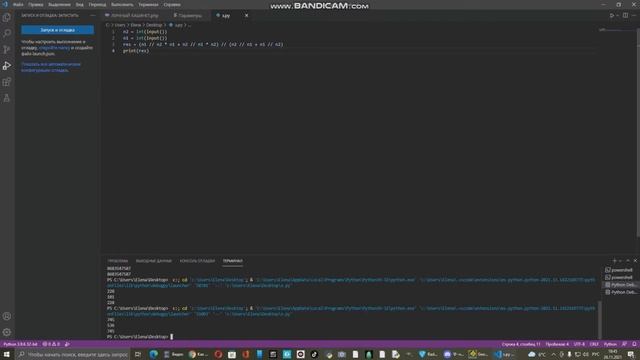Open the Вид menu
640x360 pixels.
click(80, 4)
